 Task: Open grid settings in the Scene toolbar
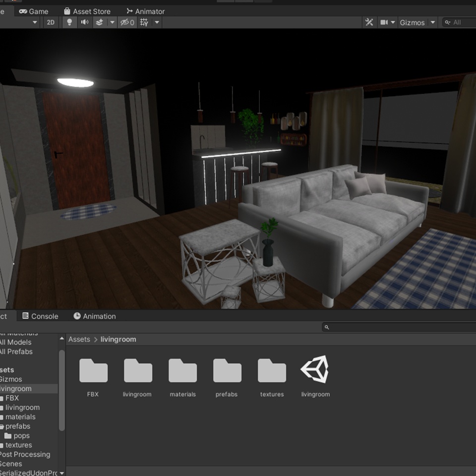point(143,22)
